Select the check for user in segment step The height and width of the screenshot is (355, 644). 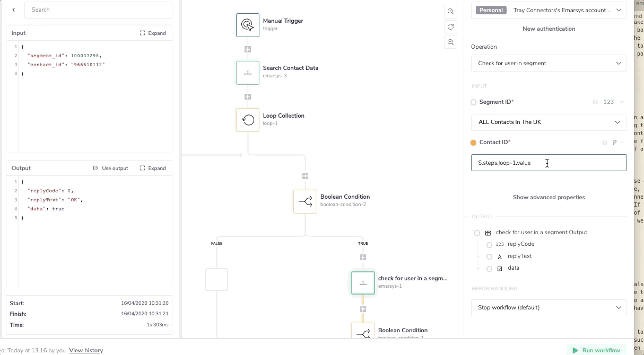tap(363, 283)
